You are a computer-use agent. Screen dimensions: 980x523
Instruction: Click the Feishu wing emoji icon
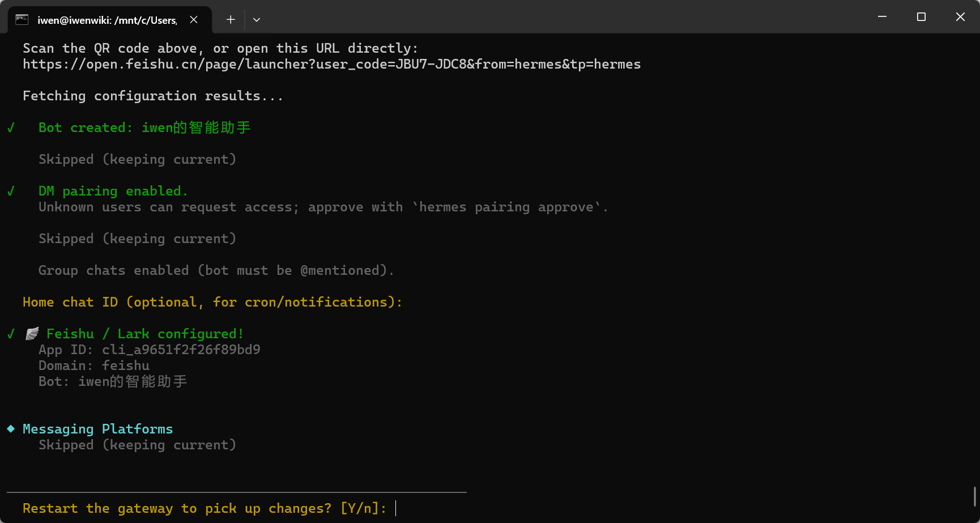[32, 334]
